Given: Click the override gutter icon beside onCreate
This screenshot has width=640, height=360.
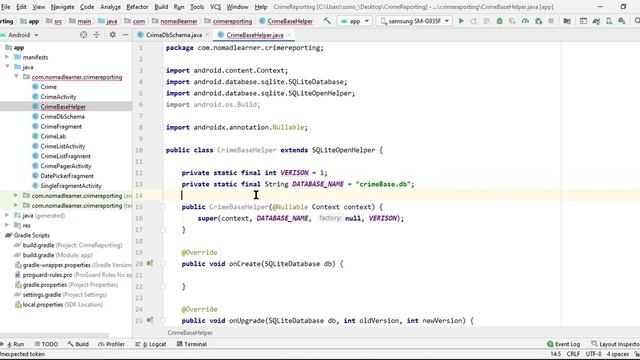Looking at the screenshot, I should 150,264.
